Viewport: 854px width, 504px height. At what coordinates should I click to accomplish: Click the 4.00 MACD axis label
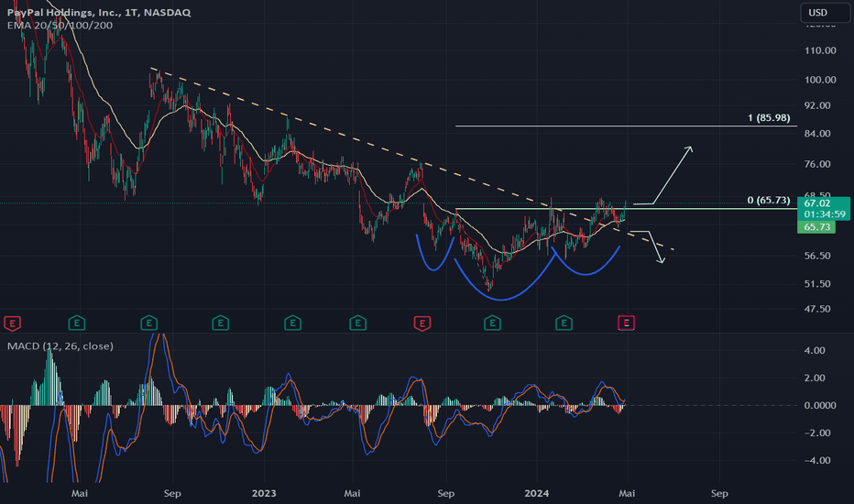[x=815, y=350]
